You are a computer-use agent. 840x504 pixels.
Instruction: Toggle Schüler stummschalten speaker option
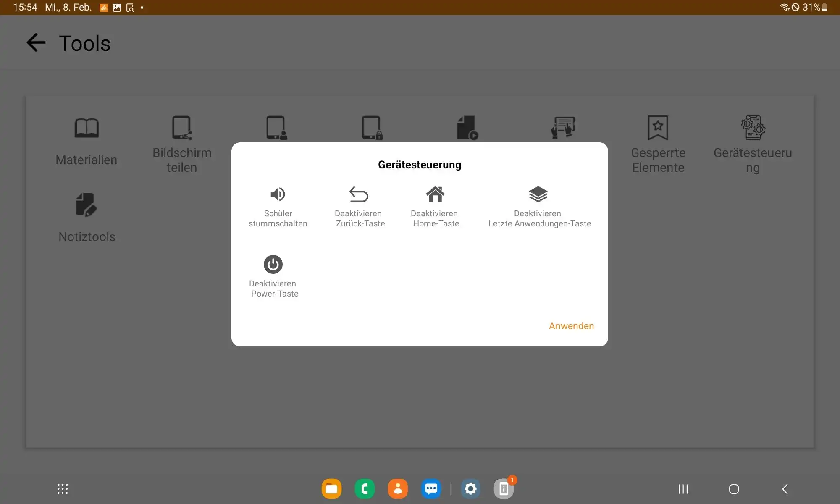(x=278, y=207)
